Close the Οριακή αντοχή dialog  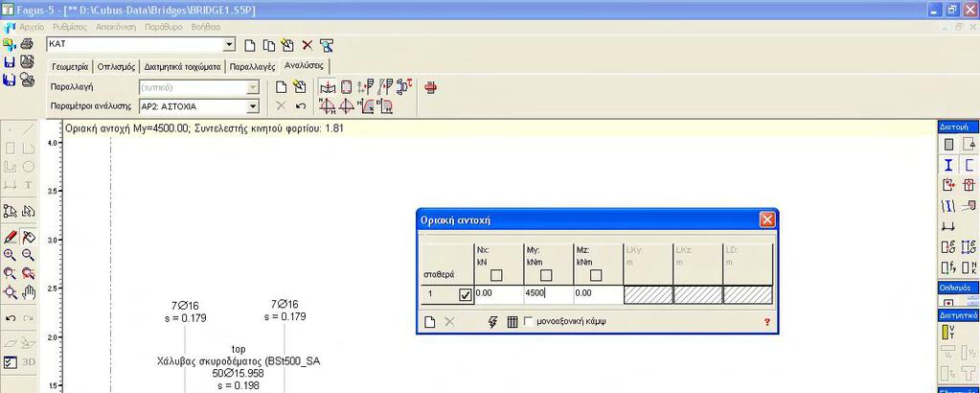767,220
